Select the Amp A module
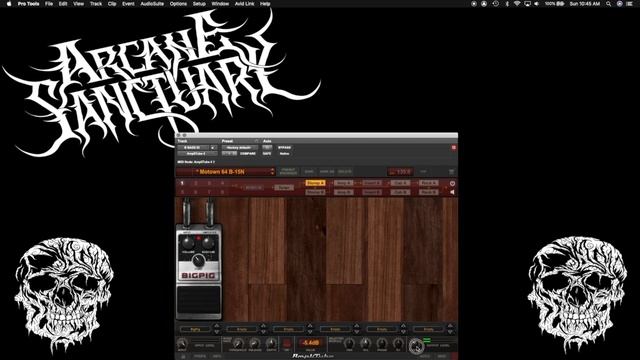The height and width of the screenshot is (360, 640). tap(343, 183)
